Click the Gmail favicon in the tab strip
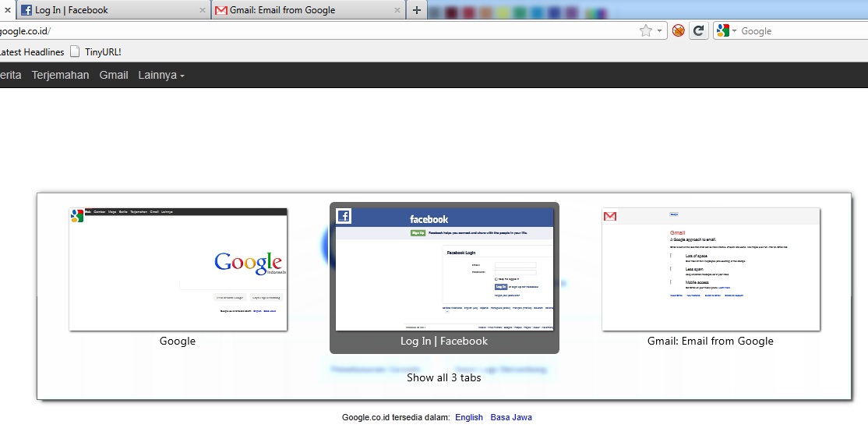The width and height of the screenshot is (868, 446). (x=221, y=10)
